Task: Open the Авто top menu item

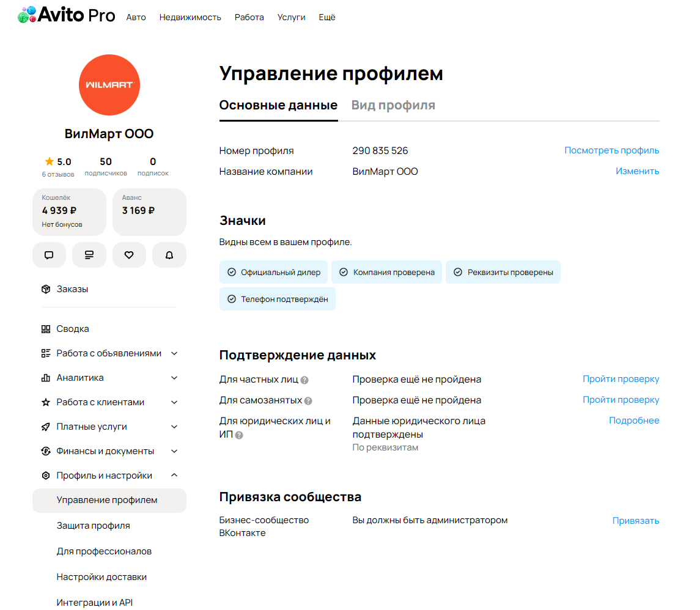Action: [136, 17]
